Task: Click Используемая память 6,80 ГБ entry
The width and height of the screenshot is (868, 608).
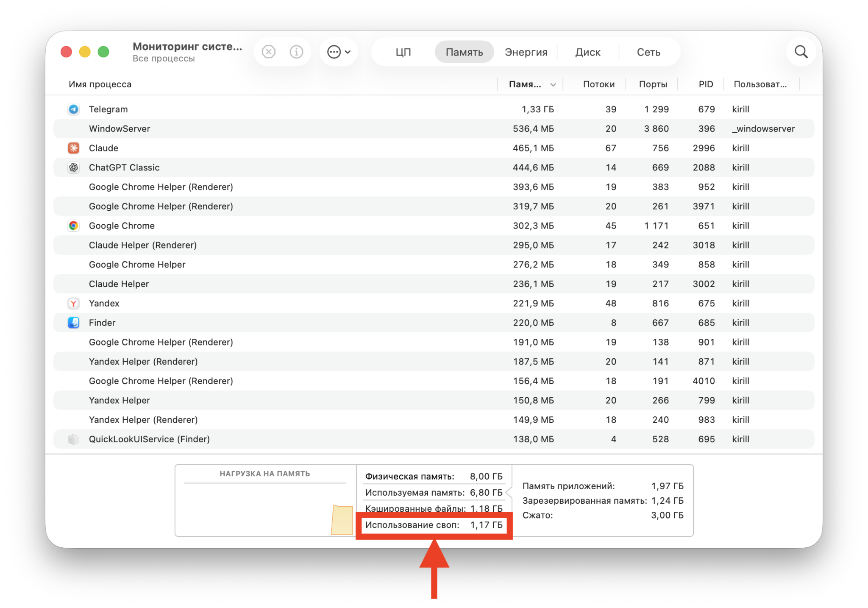Action: tap(434, 493)
